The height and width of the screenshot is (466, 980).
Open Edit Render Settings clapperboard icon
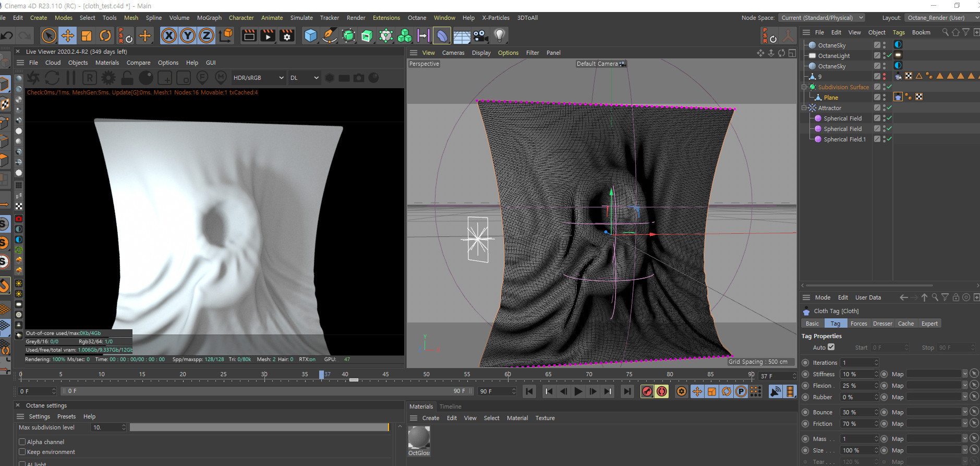pos(287,35)
